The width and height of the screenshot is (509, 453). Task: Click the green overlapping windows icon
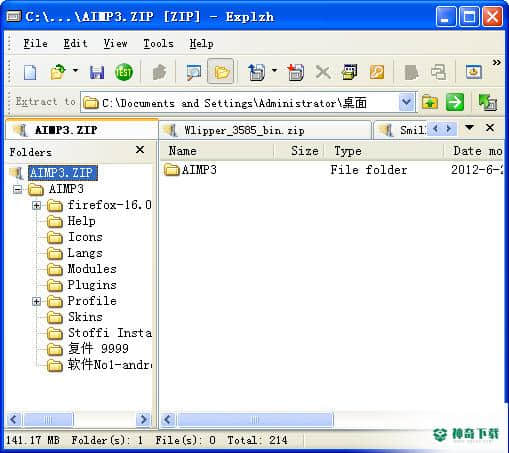488,102
